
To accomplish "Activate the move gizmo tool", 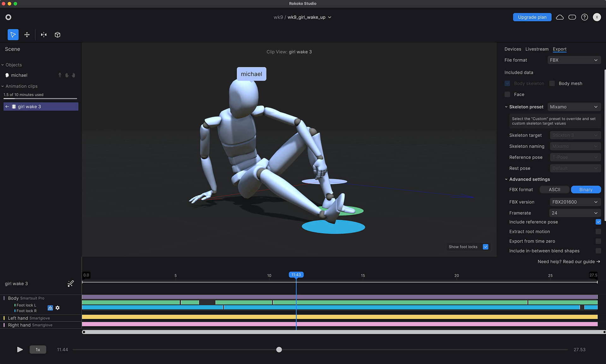I will pos(27,35).
